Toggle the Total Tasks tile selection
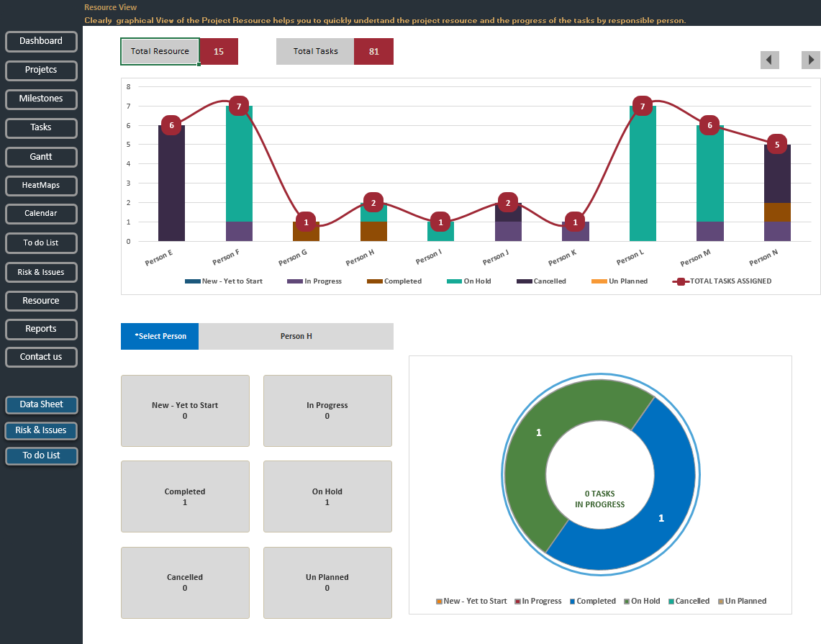The width and height of the screenshot is (821, 644). click(x=314, y=51)
